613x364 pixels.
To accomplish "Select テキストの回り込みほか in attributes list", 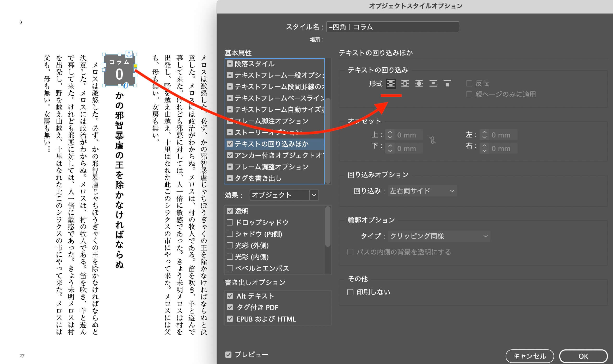I will pos(271,144).
